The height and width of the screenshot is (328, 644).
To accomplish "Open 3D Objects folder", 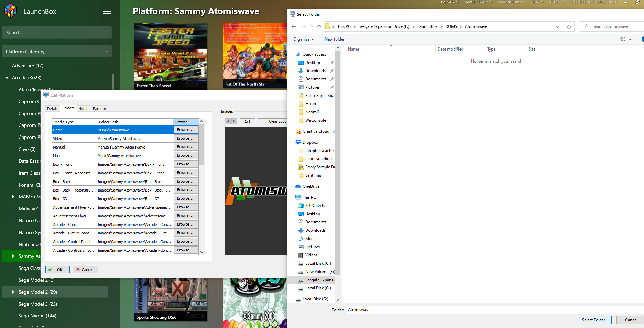I will click(315, 206).
